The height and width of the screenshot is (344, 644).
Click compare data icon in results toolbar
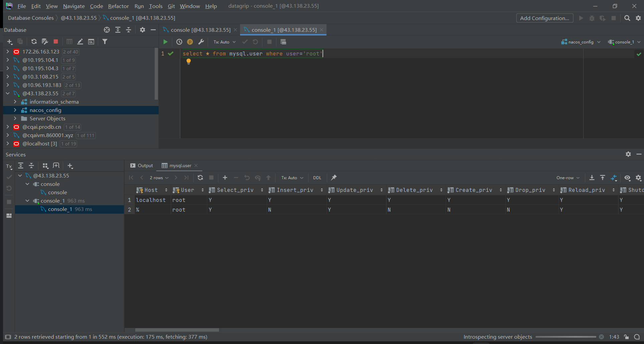(614, 178)
